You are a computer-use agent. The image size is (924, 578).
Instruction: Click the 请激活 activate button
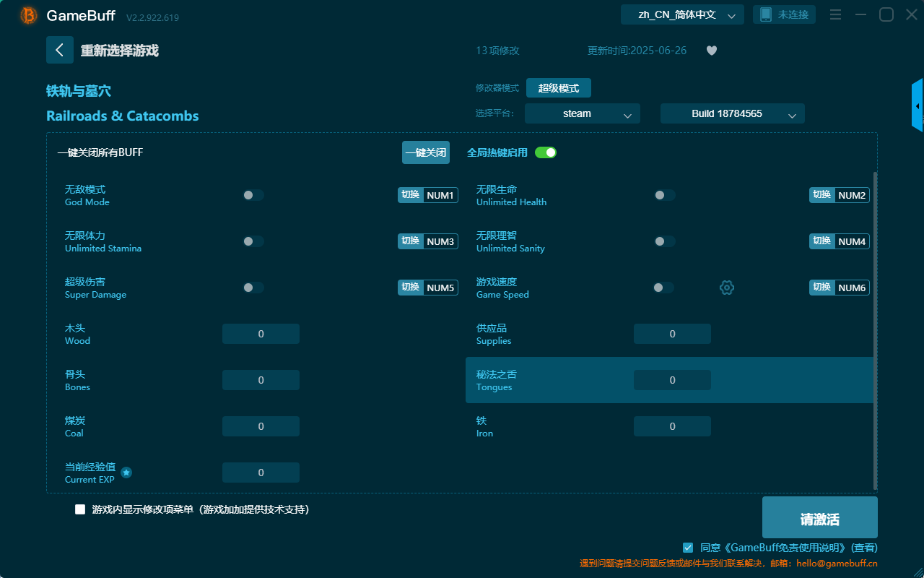tap(819, 517)
